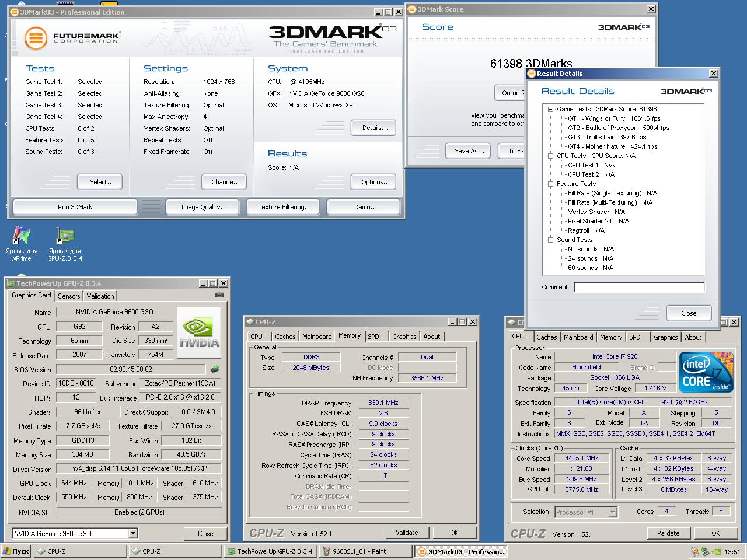Open the Graphics tab in right CPU-Z window
The image size is (747, 560).
point(666,337)
